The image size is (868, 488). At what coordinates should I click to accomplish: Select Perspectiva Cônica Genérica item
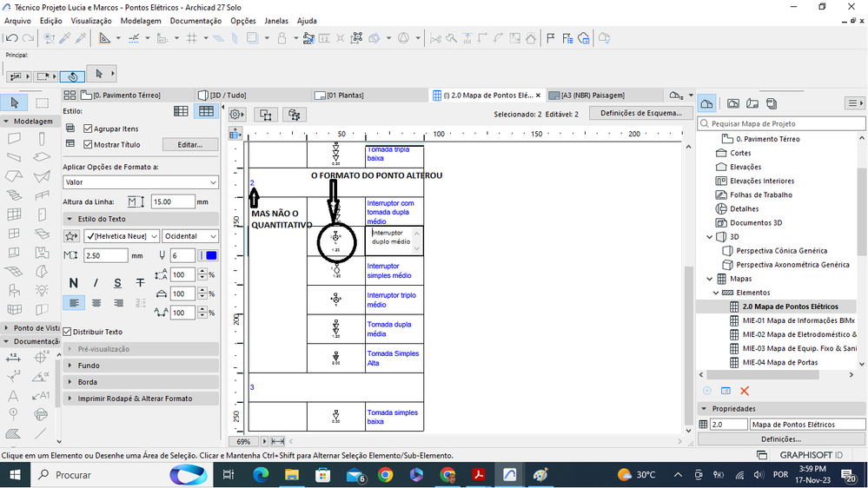[781, 251]
